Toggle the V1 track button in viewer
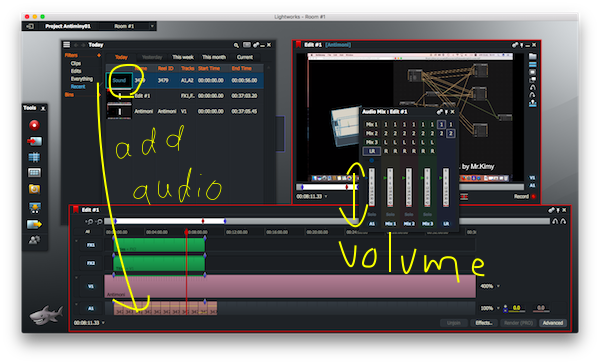This screenshot has width=600, height=364. tap(532, 178)
